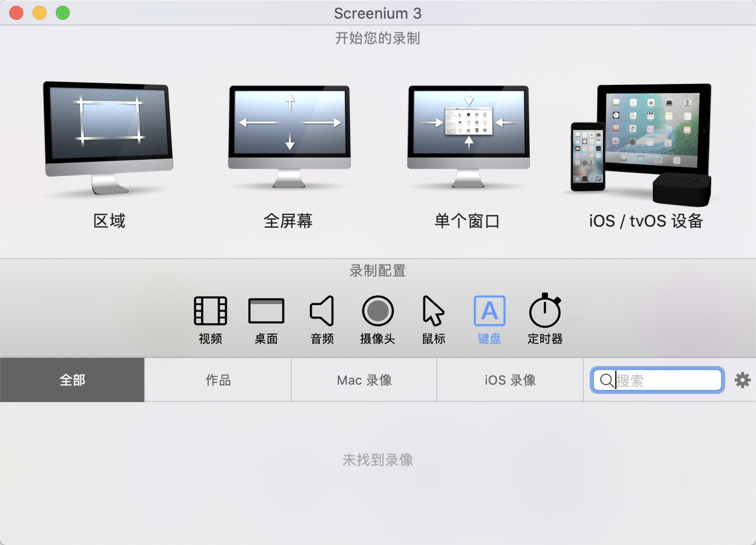The width and height of the screenshot is (756, 545).
Task: Open the gear settings menu
Action: (743, 380)
